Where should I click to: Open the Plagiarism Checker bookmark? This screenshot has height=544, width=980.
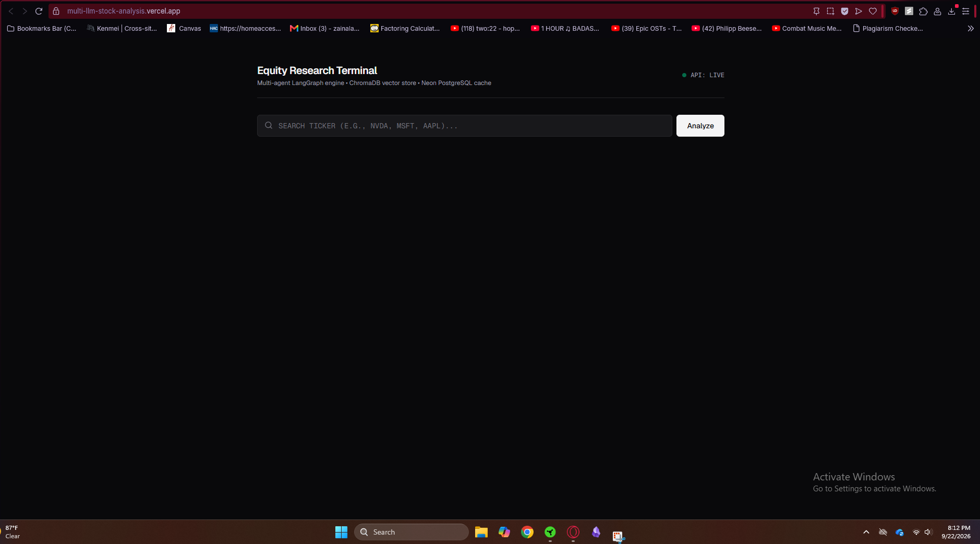(888, 29)
